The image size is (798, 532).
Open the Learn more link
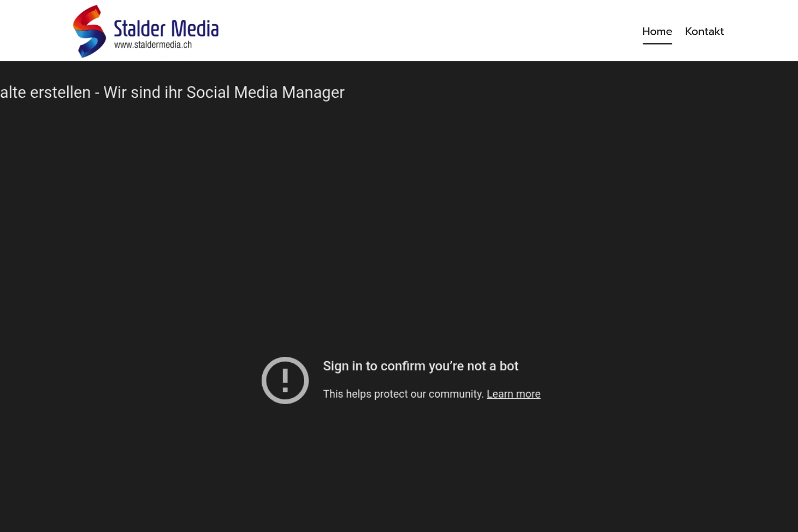click(513, 394)
